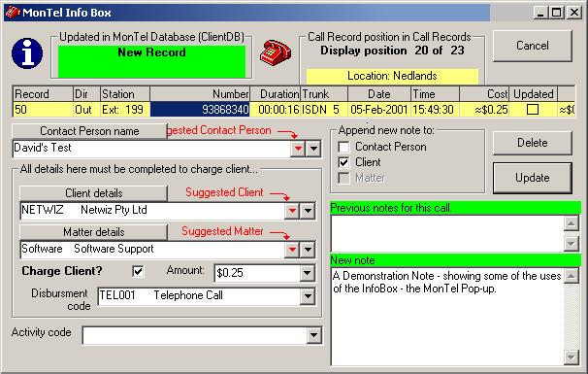Tick the Updated checkbox in record row

533,110
